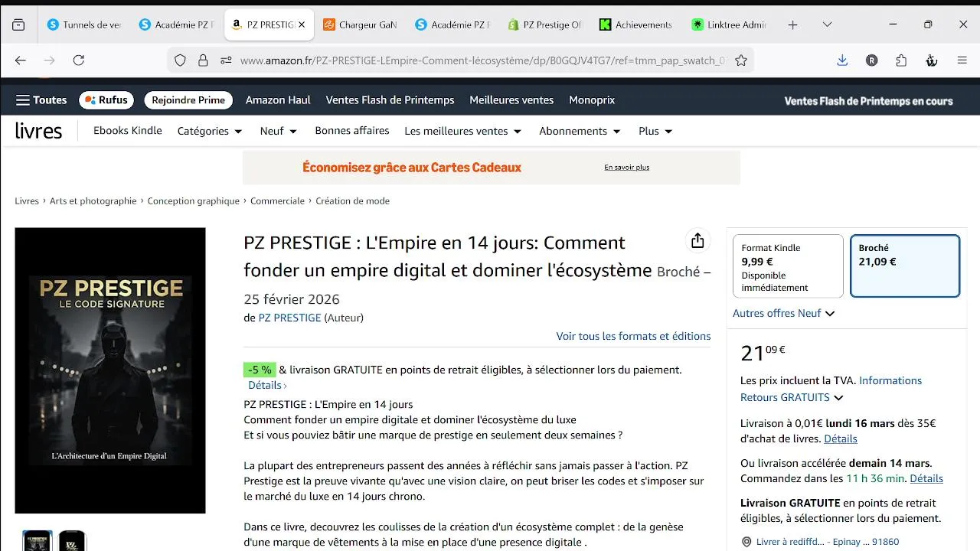Open a new tab with the plus button
Viewport: 980px width, 551px height.
click(x=793, y=24)
